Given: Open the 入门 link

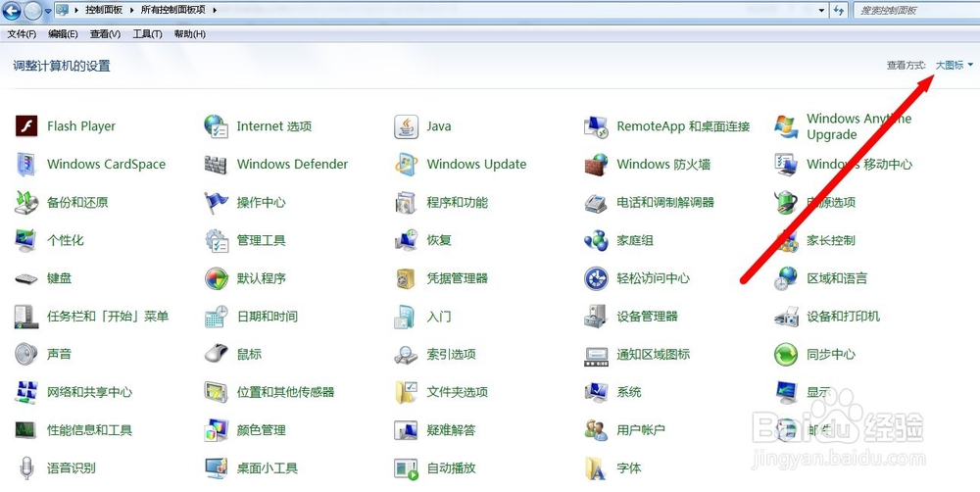Looking at the screenshot, I should [x=439, y=317].
